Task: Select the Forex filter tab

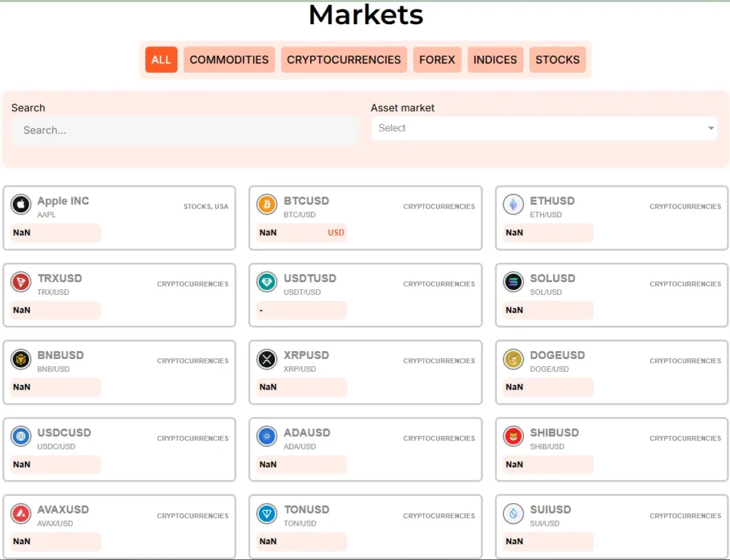Action: click(x=437, y=60)
